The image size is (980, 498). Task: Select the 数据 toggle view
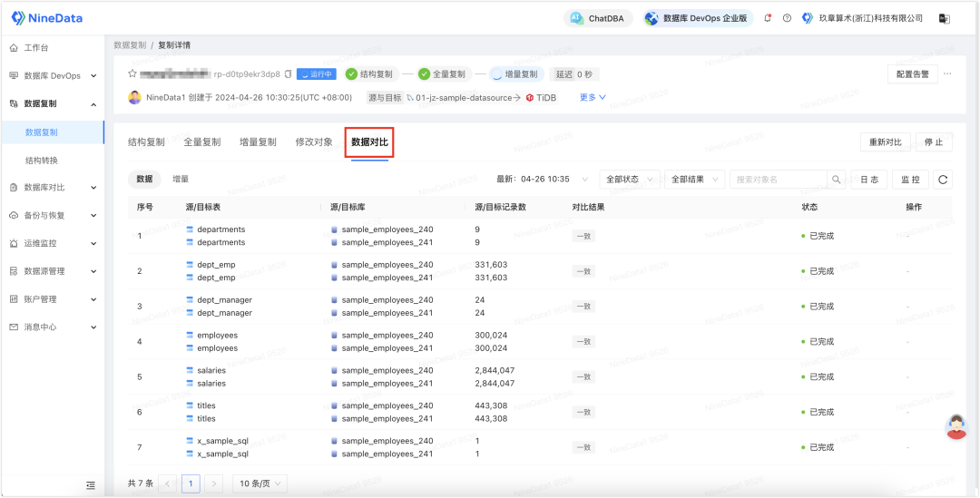click(144, 179)
